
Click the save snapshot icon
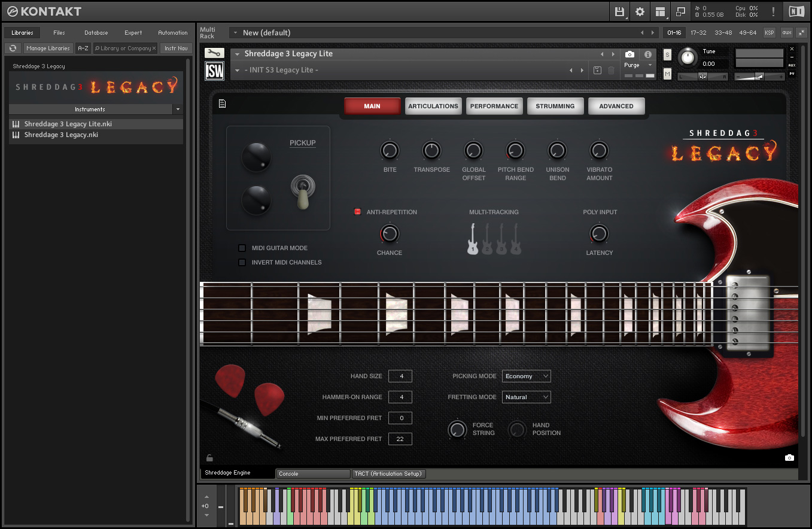pos(597,70)
